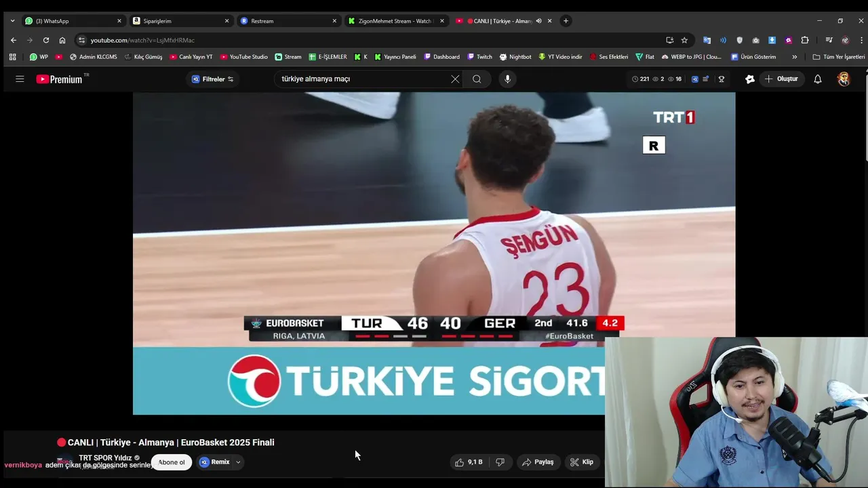868x488 pixels.
Task: Open the Admin KLCGMS bookmark
Action: (94, 57)
